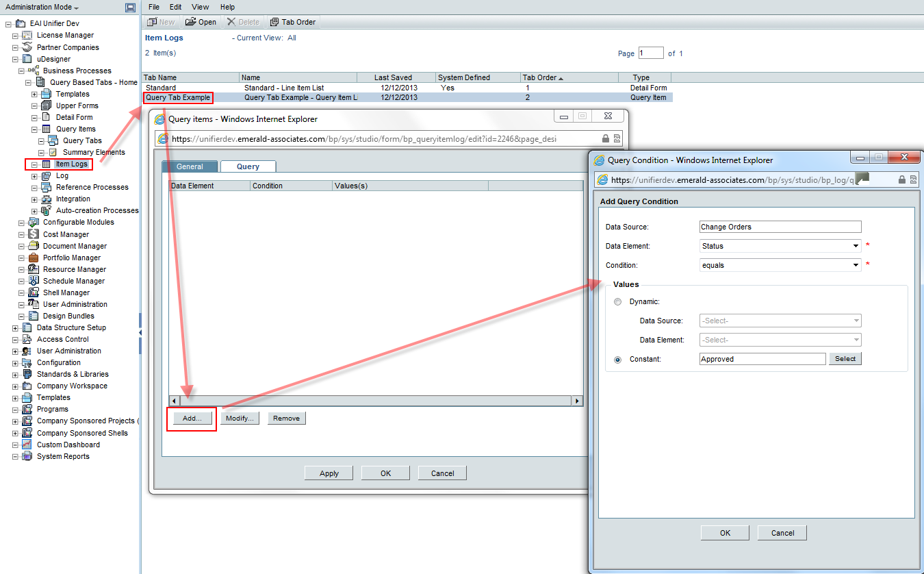Switch to the General tab
This screenshot has height=574, width=924.
[190, 166]
